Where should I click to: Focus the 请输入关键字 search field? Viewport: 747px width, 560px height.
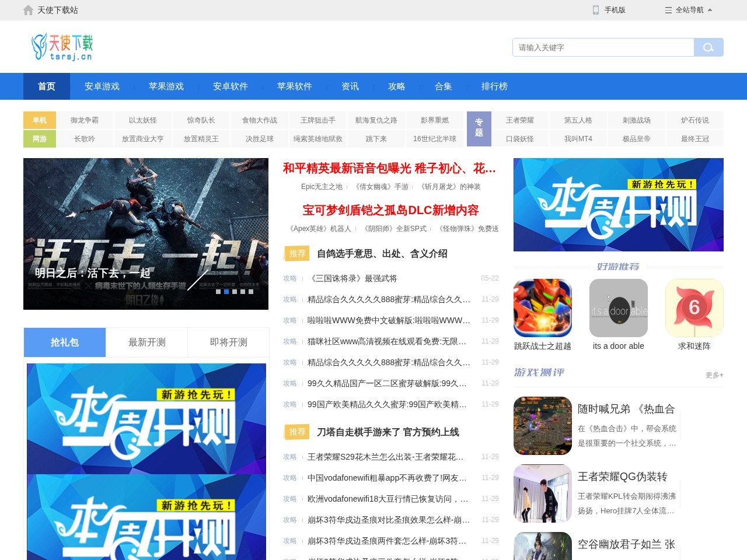pyautogui.click(x=603, y=47)
